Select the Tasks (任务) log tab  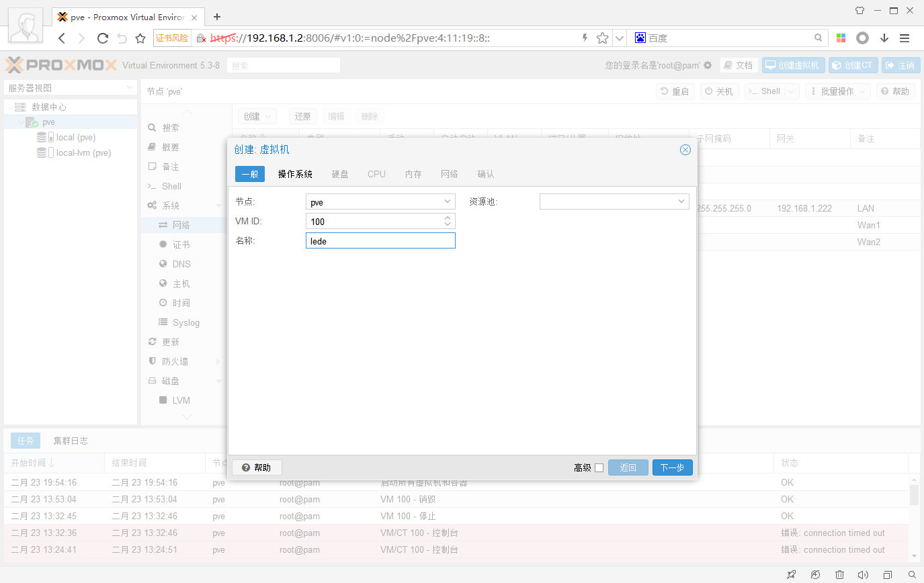click(x=26, y=441)
